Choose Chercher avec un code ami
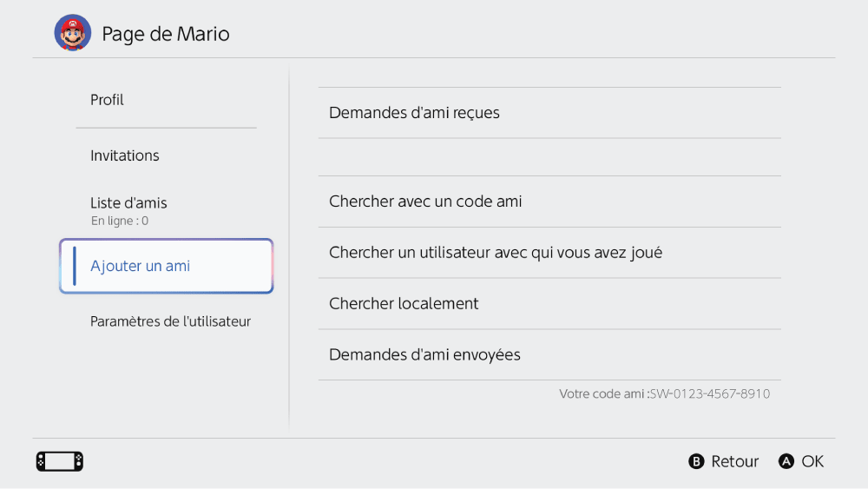The image size is (868, 489). (425, 202)
